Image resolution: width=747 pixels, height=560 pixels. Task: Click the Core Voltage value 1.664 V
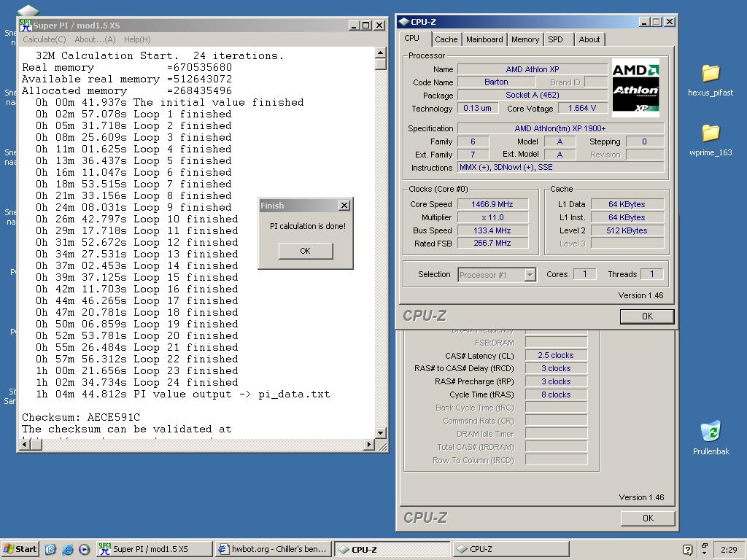point(582,108)
